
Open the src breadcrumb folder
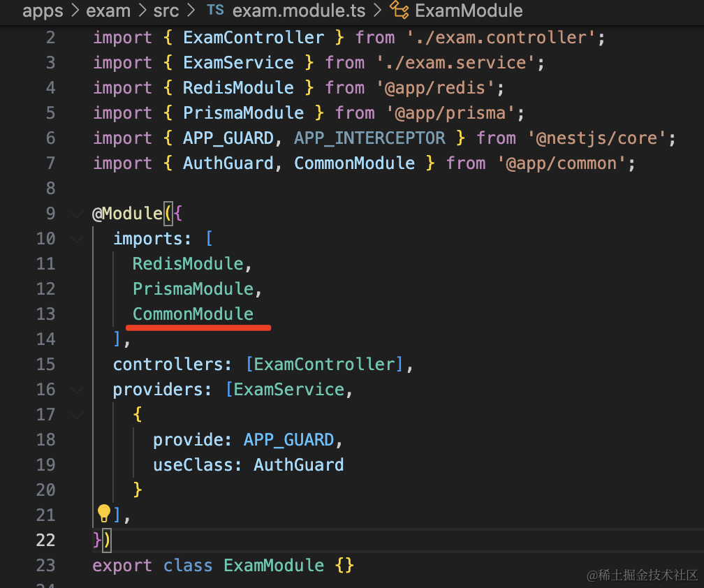[166, 10]
